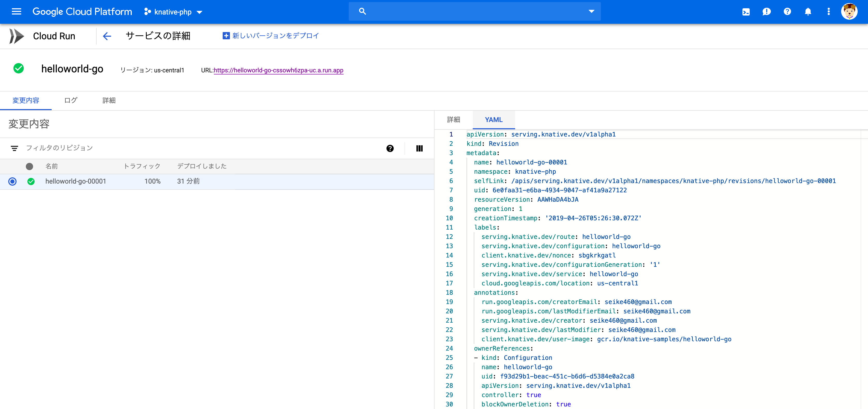Switch to revision panel 詳細 tab
This screenshot has height=409, width=868.
[454, 120]
